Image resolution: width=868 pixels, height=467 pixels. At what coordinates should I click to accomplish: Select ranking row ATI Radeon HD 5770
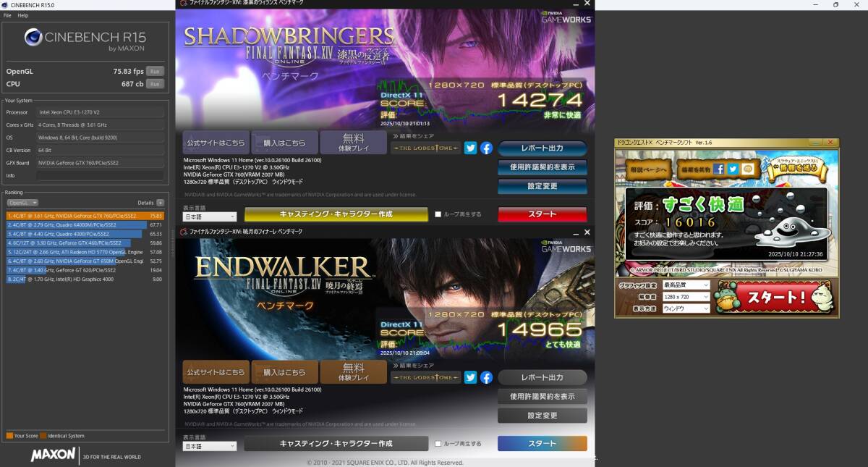85,252
